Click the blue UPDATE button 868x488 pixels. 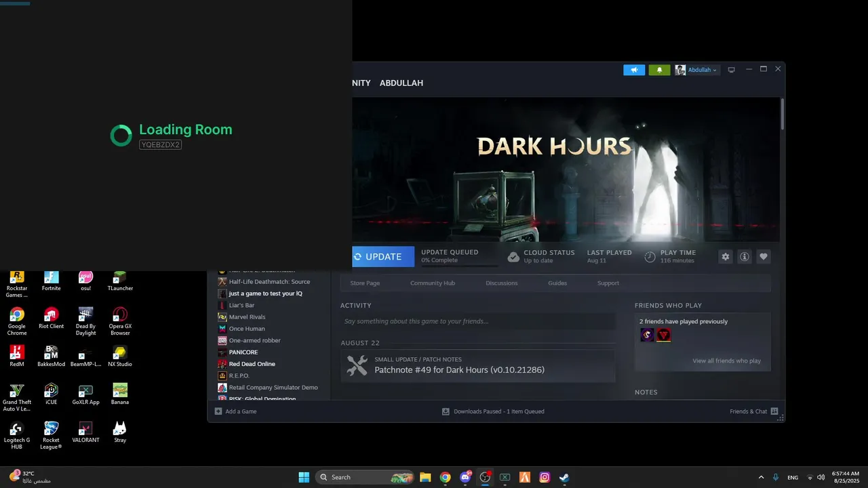click(383, 257)
